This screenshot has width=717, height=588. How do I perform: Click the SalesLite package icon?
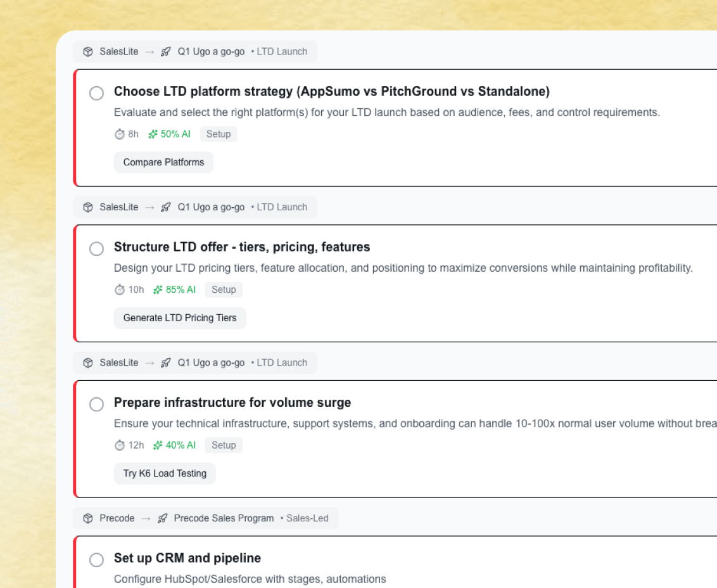coord(87,51)
